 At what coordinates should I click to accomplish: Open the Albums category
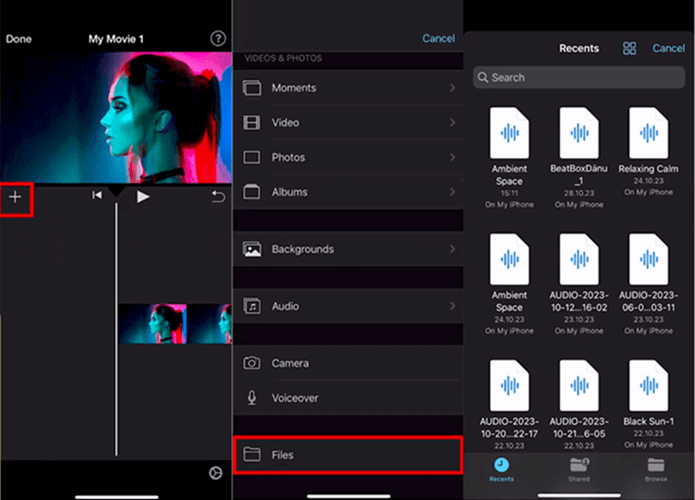pos(348,192)
